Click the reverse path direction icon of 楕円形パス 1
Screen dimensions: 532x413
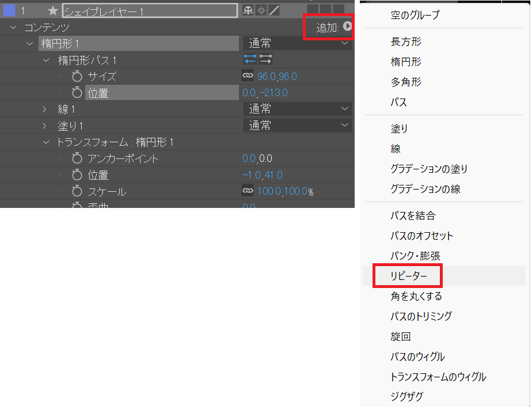click(x=265, y=59)
